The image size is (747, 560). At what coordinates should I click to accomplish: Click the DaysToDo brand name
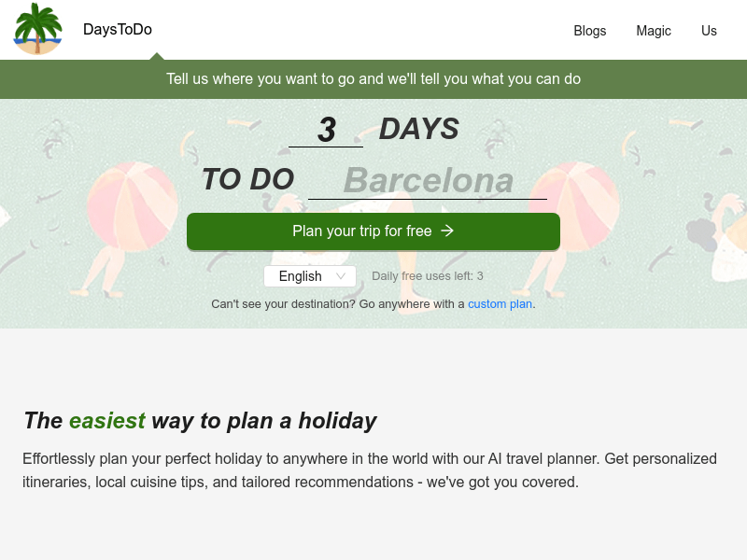pos(117,29)
